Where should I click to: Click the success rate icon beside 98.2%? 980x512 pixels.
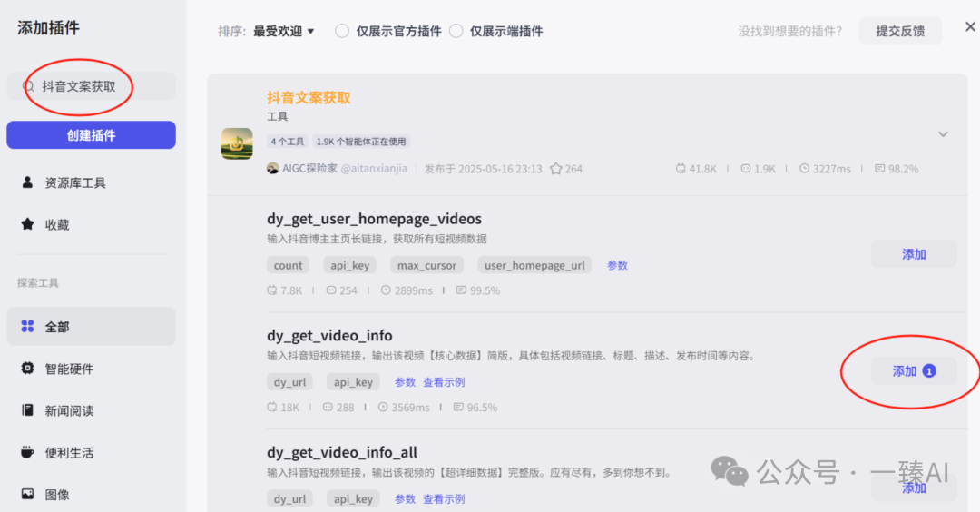click(x=880, y=168)
